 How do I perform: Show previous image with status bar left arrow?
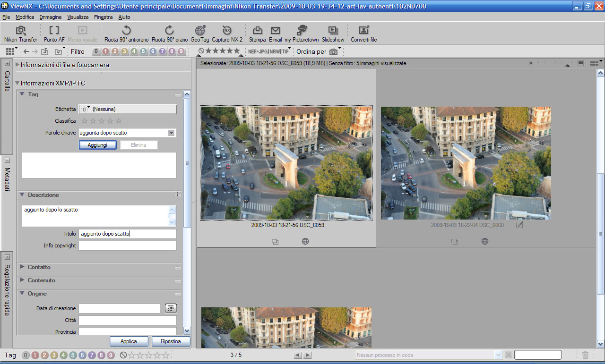pyautogui.click(x=298, y=355)
